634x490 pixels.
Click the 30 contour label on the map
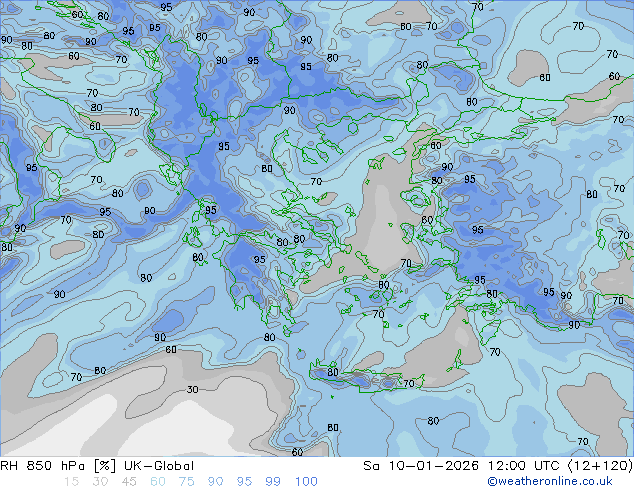[x=192, y=389]
